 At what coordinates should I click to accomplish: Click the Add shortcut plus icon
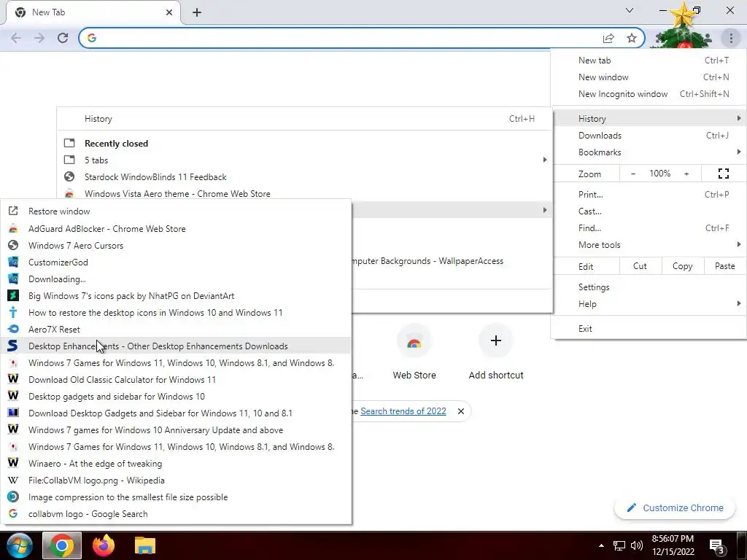[x=496, y=341]
